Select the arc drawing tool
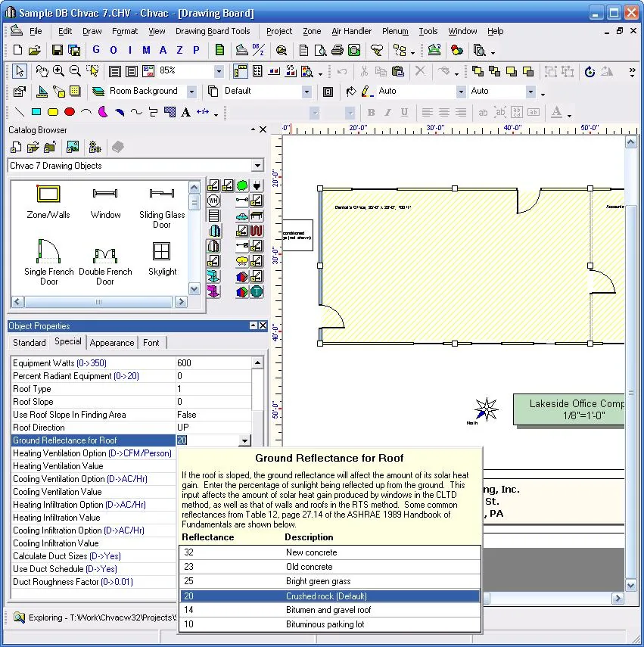This screenshot has width=644, height=647. tap(86, 112)
